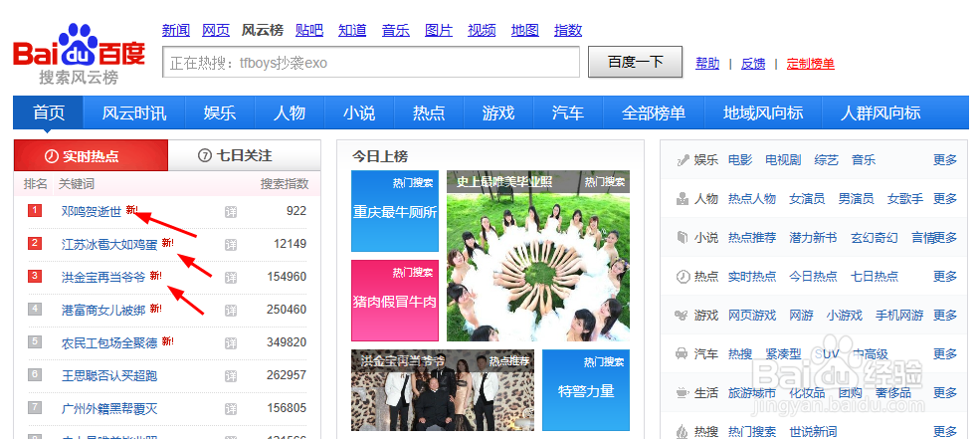Click rank 1 red badge
Image resolution: width=980 pixels, height=439 pixels.
click(35, 211)
